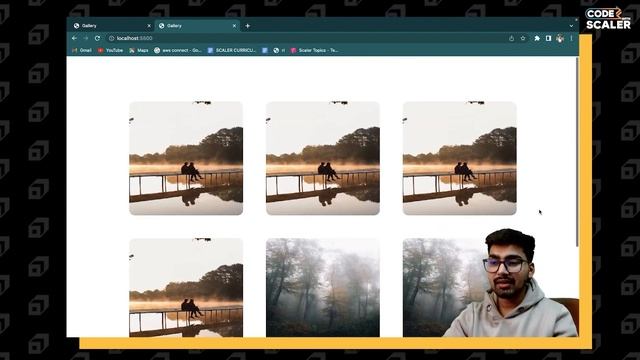
Task: Open the Maps bookmark
Action: point(139,50)
